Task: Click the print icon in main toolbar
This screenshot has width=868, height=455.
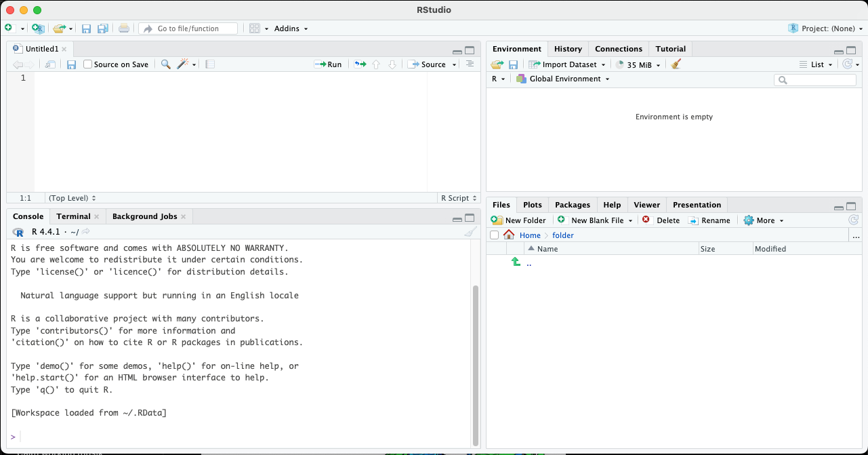Action: [124, 28]
